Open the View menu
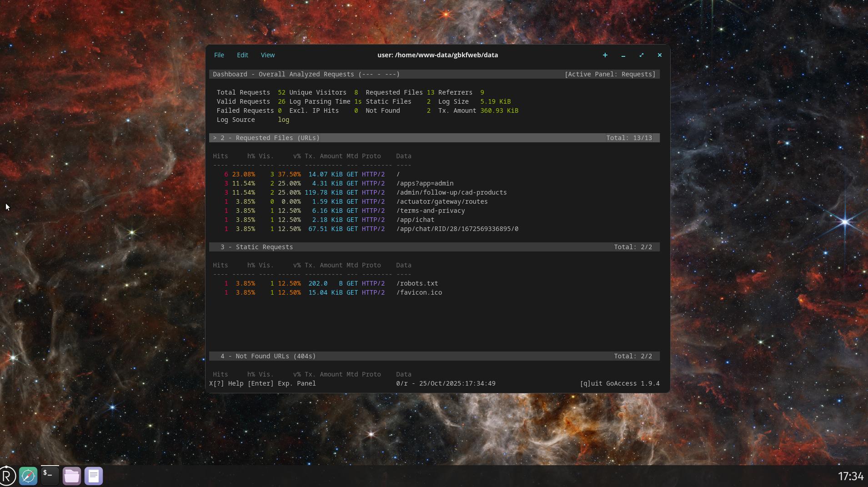 [267, 55]
